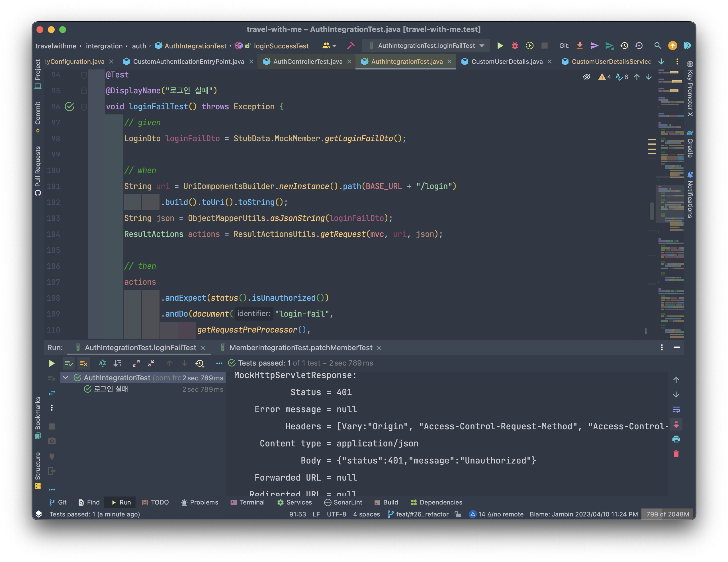Open the MemberIntegrationTest.patchMemberTest run tab
Screen dimensions: 728x562
click(301, 347)
